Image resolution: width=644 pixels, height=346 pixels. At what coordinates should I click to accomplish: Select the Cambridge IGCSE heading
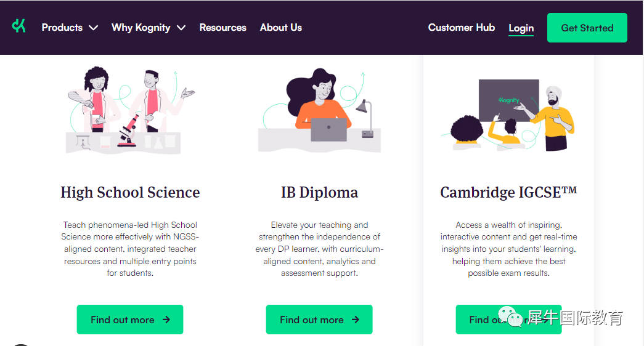pos(508,193)
